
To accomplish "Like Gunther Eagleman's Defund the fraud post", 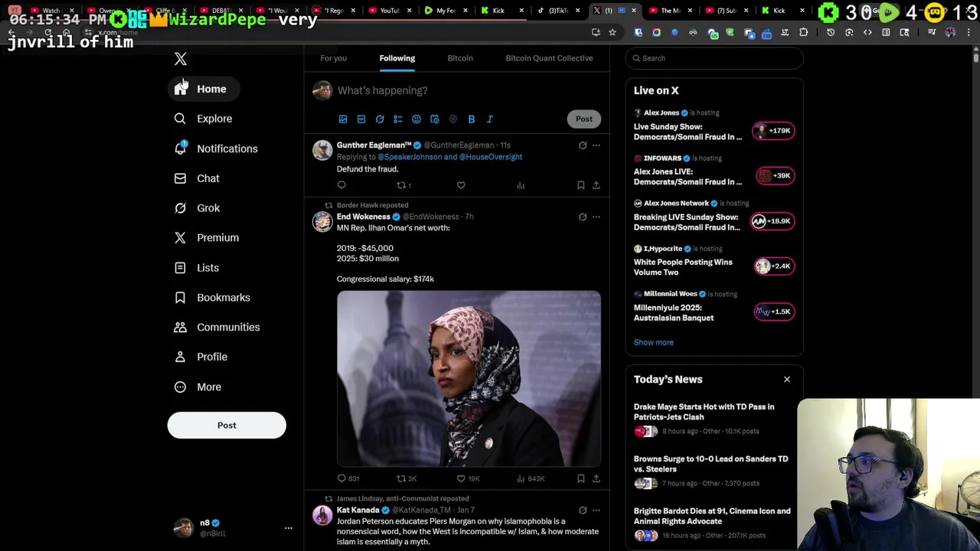I will (x=461, y=185).
